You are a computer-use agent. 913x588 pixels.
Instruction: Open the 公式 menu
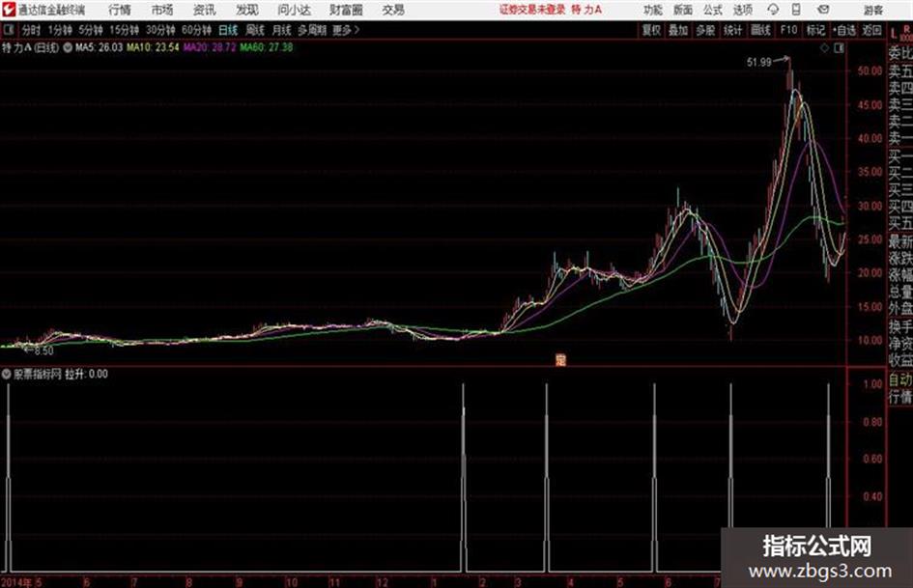click(x=713, y=10)
